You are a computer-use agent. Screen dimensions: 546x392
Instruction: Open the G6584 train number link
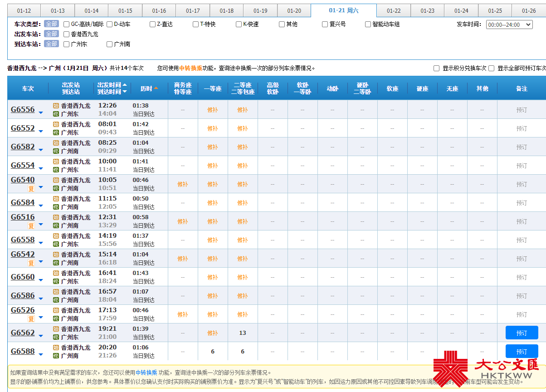click(x=23, y=202)
